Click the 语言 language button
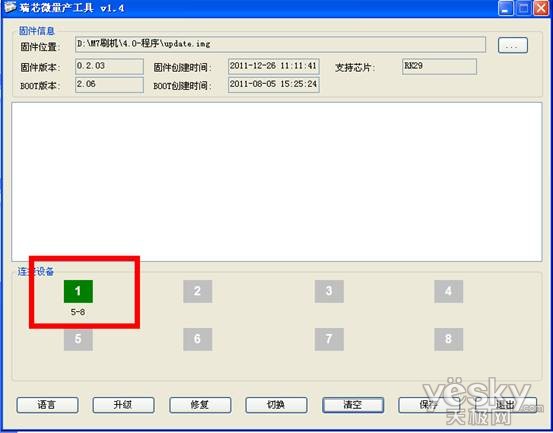The width and height of the screenshot is (553, 433). pyautogui.click(x=47, y=405)
